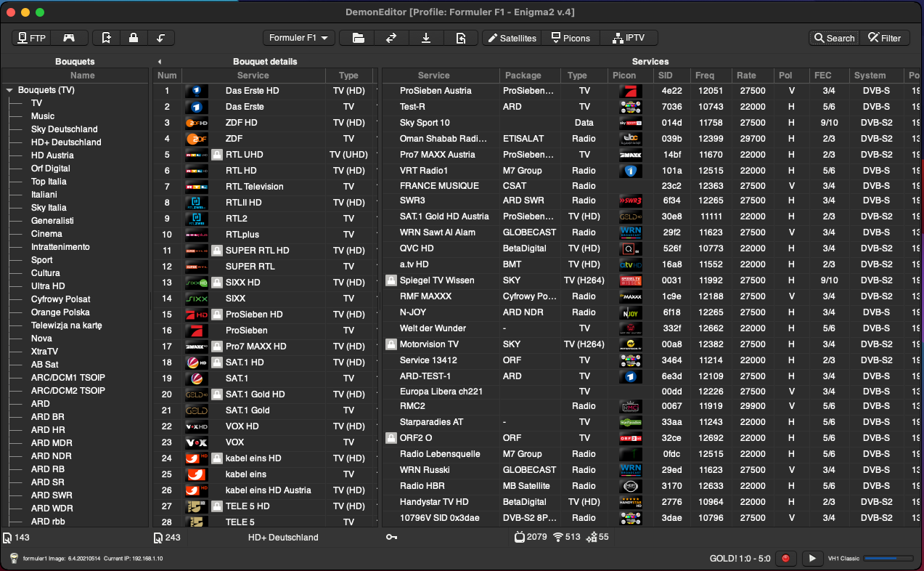The width and height of the screenshot is (924, 571).
Task: Click the 243 services count icon
Action: 158,538
